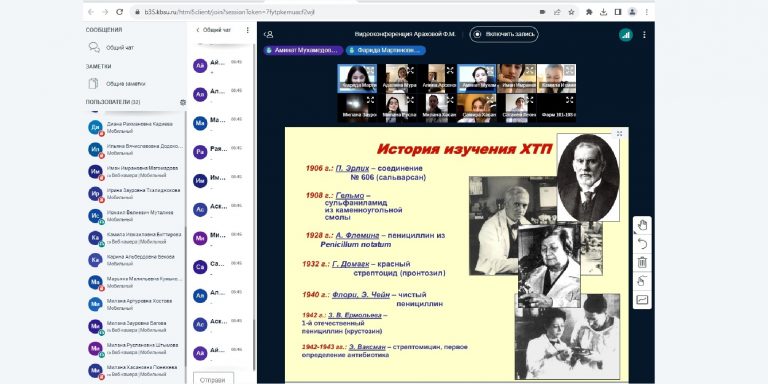Click the Включить запись record button

point(504,34)
